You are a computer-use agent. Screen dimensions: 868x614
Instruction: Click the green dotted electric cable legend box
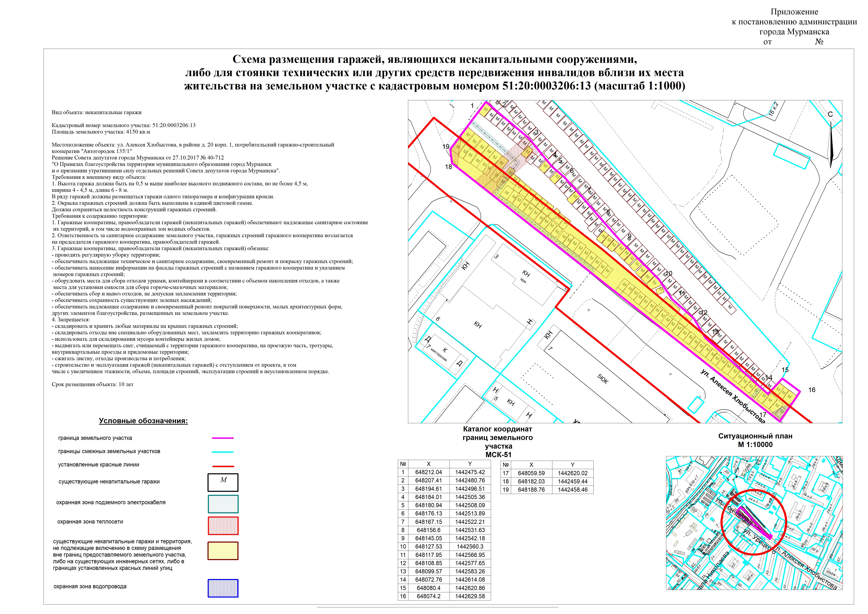[223, 504]
